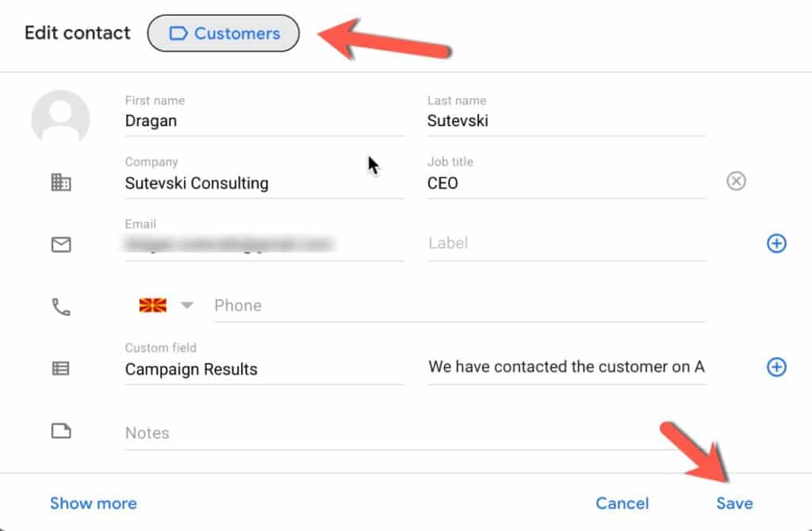The image size is (812, 531).
Task: Edit the First name field Dragan
Action: 263,121
